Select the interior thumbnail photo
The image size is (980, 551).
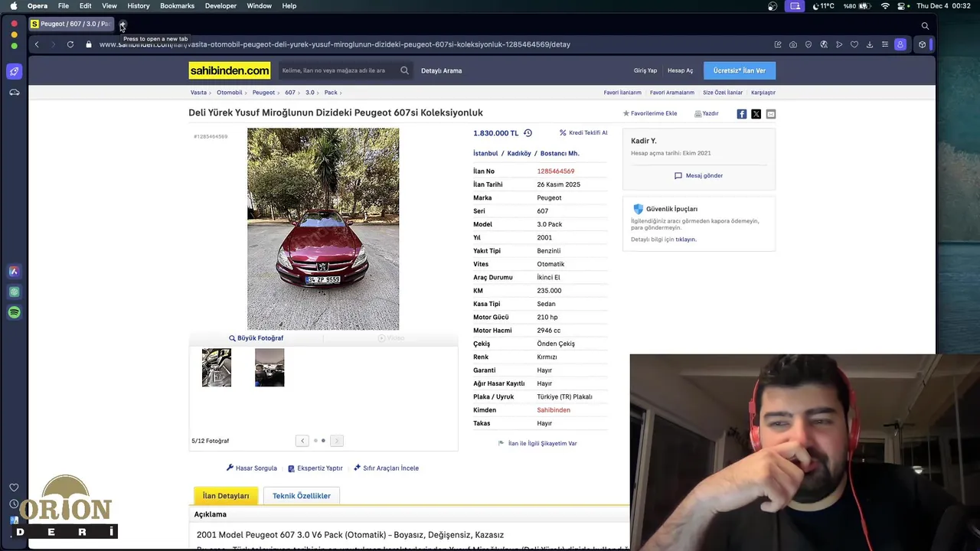(269, 367)
